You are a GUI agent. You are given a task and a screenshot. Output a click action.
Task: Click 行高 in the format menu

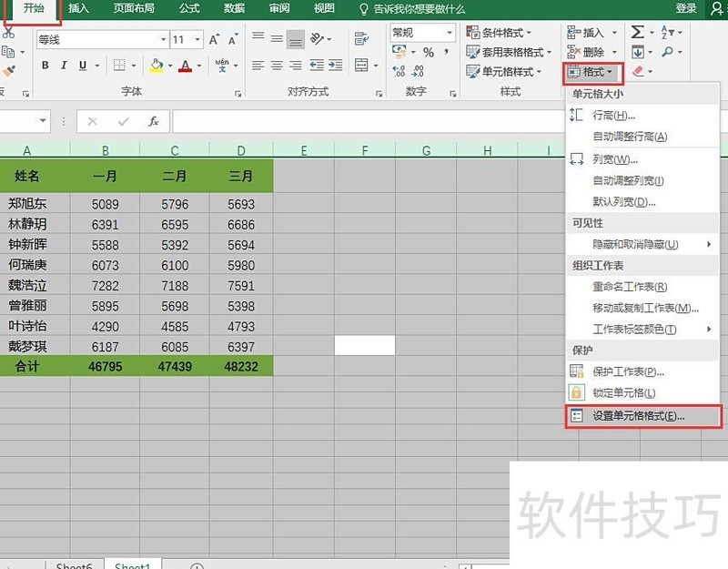[613, 116]
